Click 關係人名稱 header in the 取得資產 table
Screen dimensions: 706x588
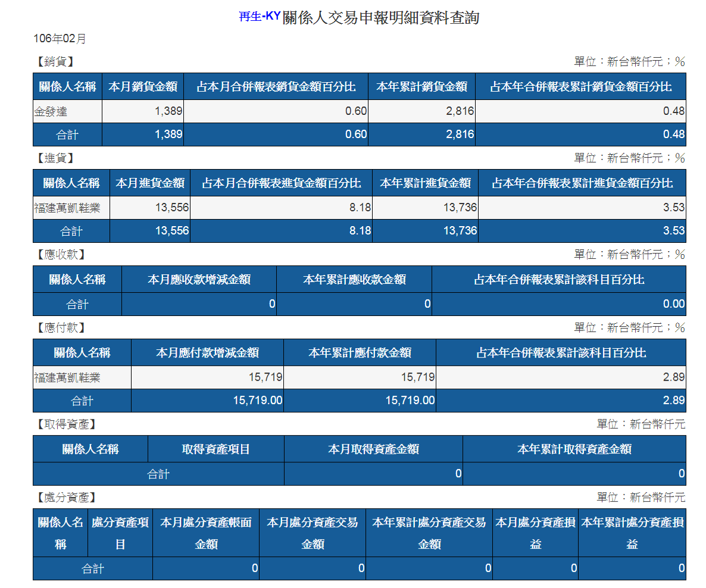click(90, 449)
